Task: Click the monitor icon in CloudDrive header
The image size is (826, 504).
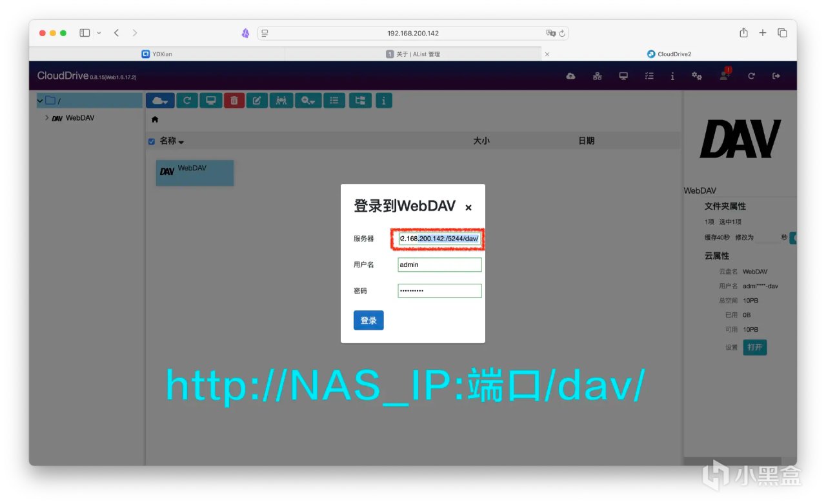Action: point(623,76)
